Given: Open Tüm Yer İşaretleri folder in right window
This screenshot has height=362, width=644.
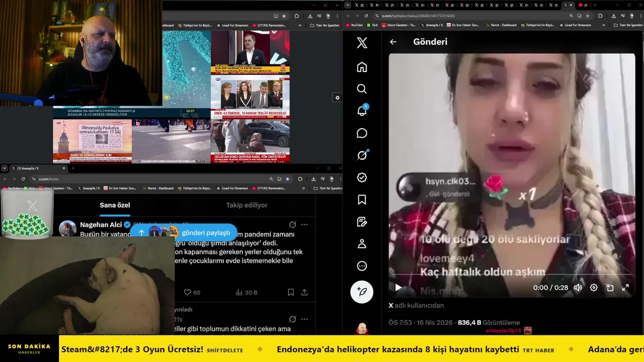Looking at the screenshot, I should [x=627, y=25].
